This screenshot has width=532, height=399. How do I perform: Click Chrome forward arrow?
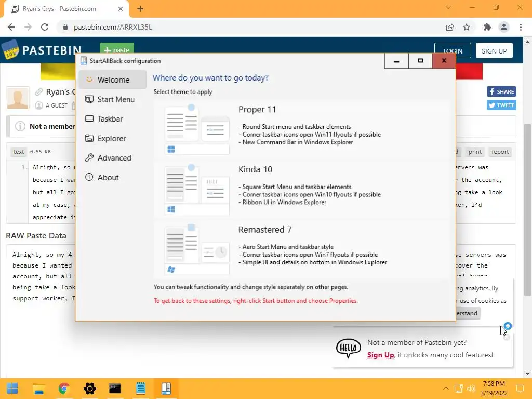click(28, 27)
